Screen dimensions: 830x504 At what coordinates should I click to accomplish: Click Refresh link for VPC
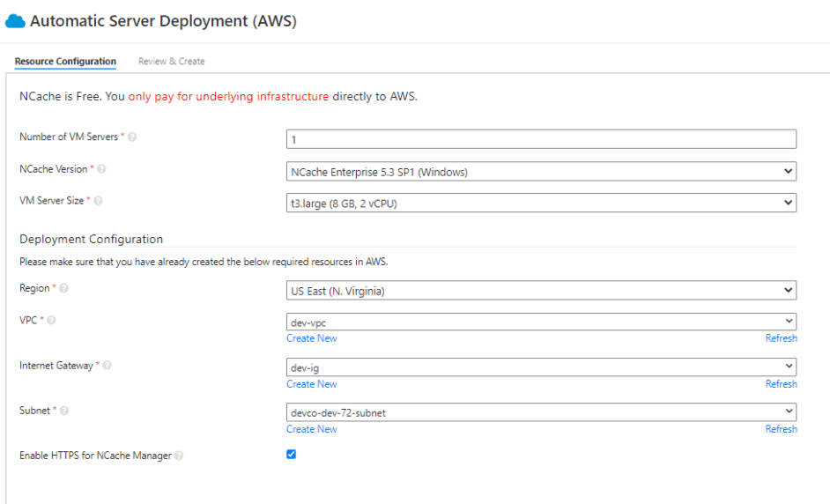pos(782,338)
